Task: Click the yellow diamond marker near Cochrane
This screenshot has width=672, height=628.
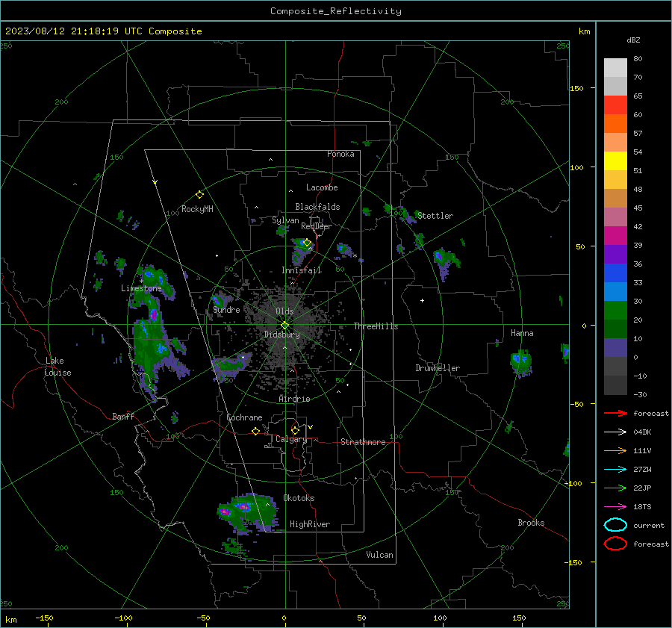Action: point(255,431)
